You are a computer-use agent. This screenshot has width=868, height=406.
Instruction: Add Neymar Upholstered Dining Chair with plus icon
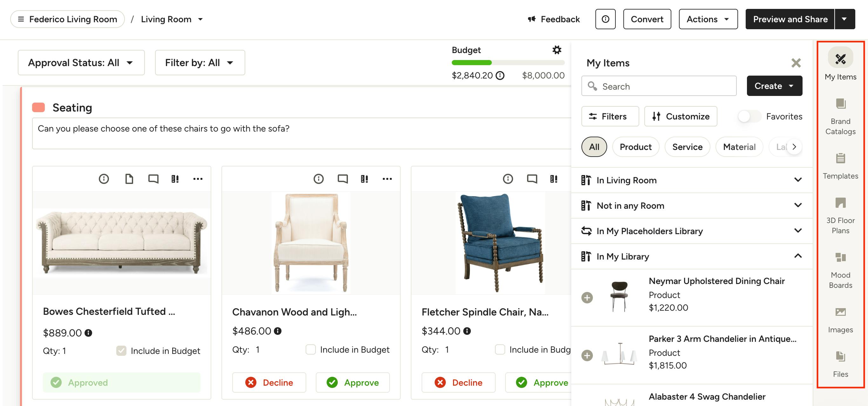(x=587, y=297)
